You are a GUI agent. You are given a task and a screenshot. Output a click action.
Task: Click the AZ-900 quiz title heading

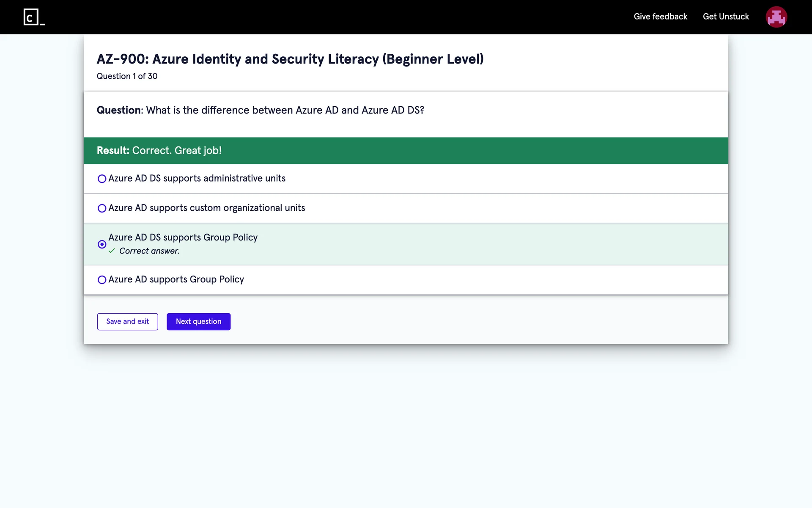click(x=290, y=59)
